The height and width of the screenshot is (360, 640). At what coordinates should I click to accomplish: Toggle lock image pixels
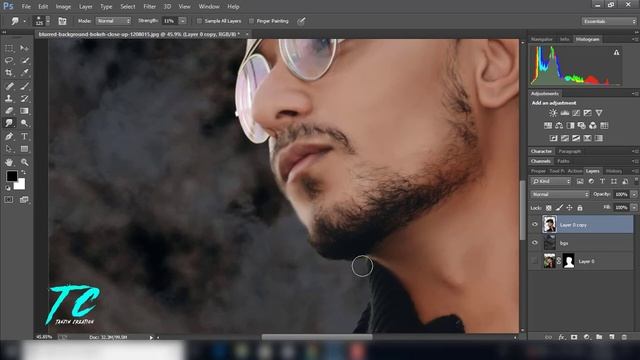[x=559, y=208]
